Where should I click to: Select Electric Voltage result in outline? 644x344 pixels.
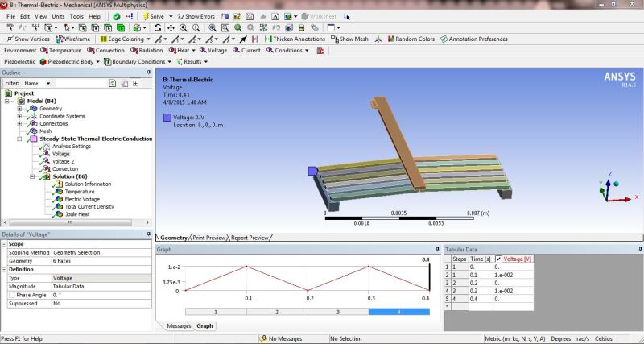click(x=82, y=199)
